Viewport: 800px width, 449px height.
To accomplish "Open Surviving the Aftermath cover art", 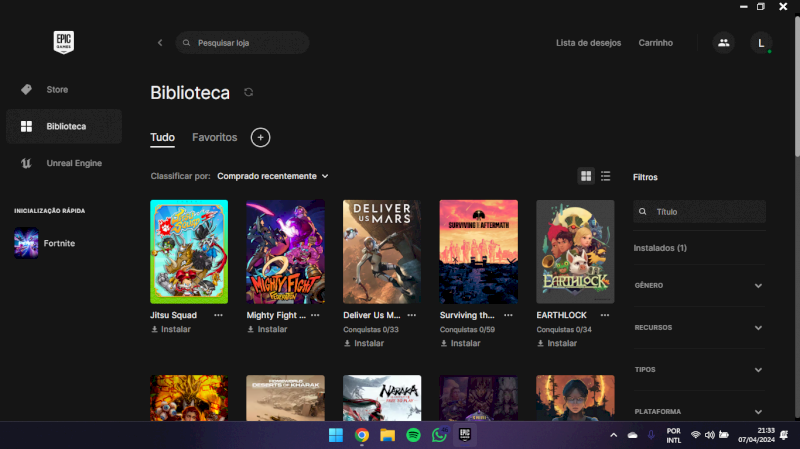I will click(x=479, y=252).
